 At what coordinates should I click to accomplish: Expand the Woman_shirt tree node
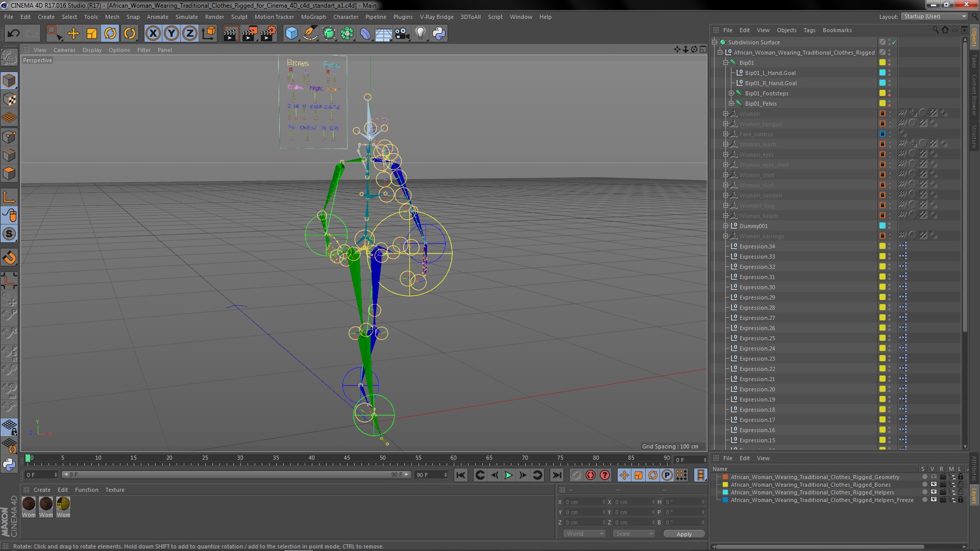pyautogui.click(x=725, y=175)
